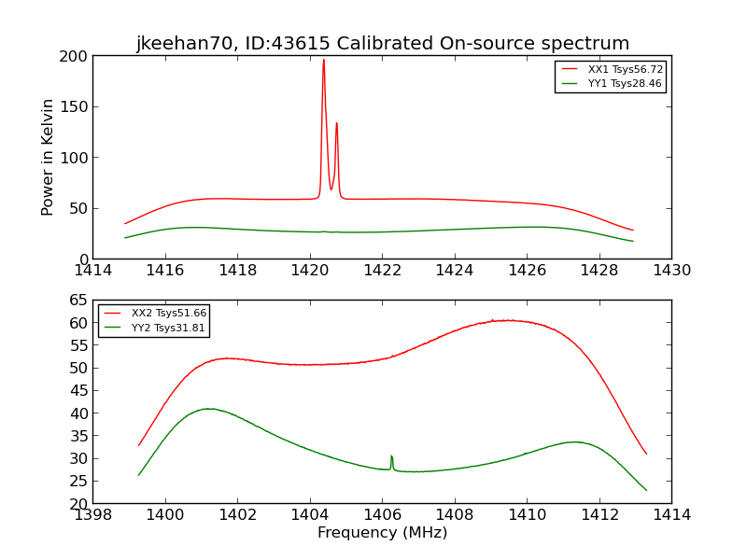Pick the 'XX2 Tsys51.66' legend entry
This screenshot has width=747, height=560.
[x=168, y=314]
